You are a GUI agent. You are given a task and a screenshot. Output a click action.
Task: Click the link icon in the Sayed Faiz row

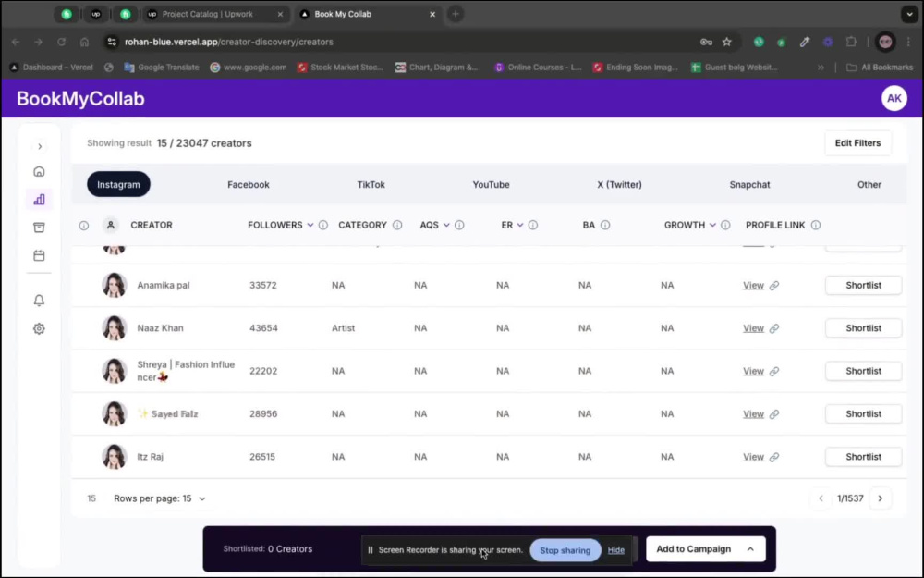[773, 414]
